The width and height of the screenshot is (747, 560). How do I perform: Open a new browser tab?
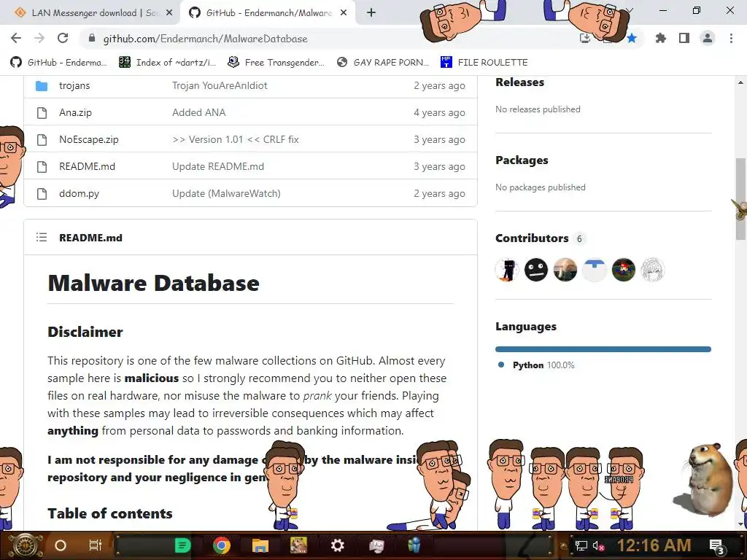371,13
